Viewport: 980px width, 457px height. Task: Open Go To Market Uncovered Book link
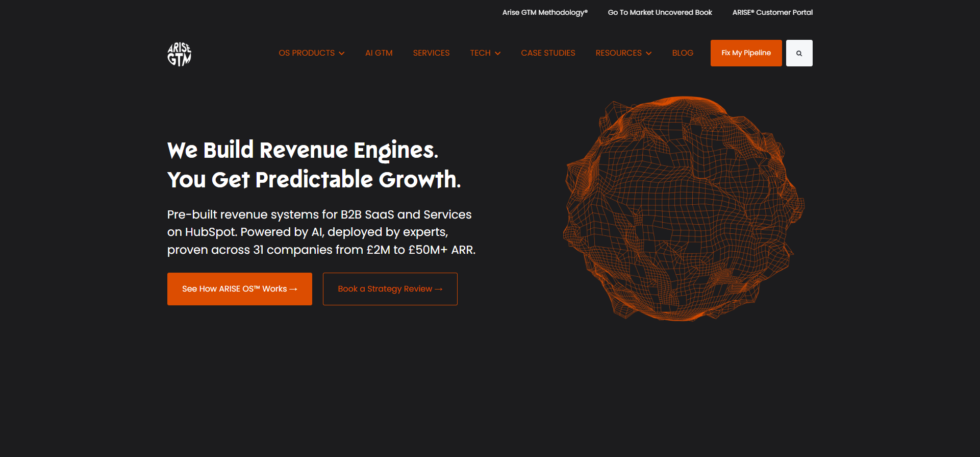pos(660,12)
